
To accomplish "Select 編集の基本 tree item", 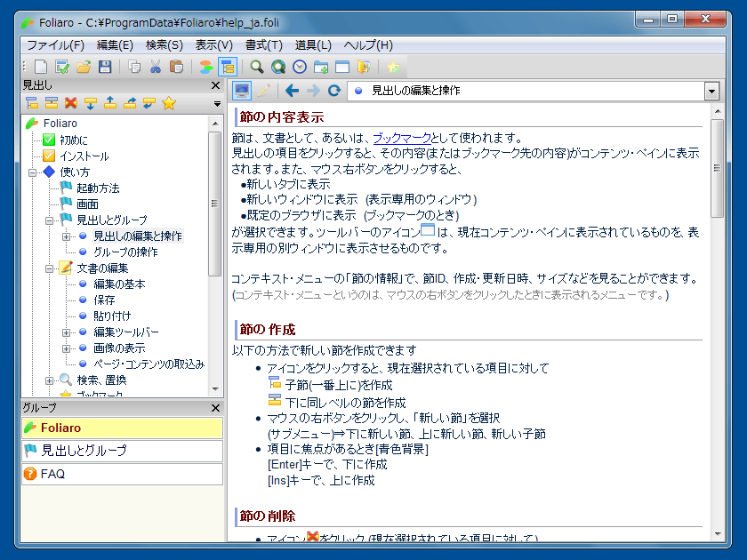I will 119,284.
